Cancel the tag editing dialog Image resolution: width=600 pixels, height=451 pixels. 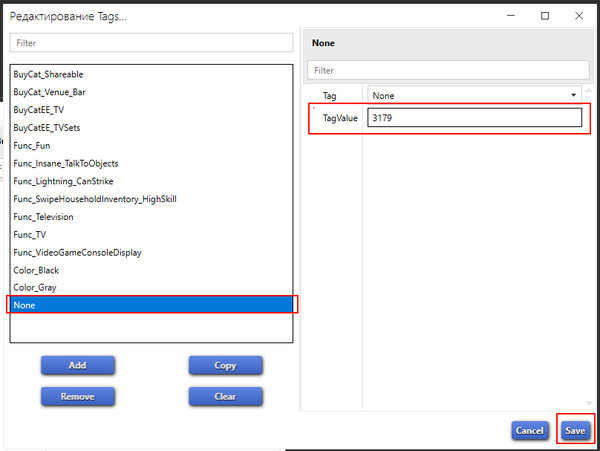pyautogui.click(x=528, y=429)
